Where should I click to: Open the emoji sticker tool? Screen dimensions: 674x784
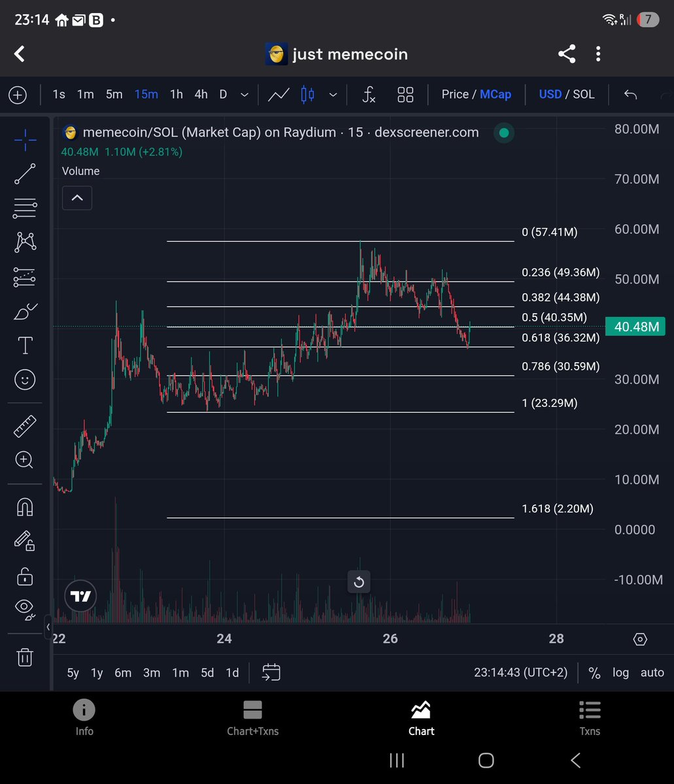[24, 380]
